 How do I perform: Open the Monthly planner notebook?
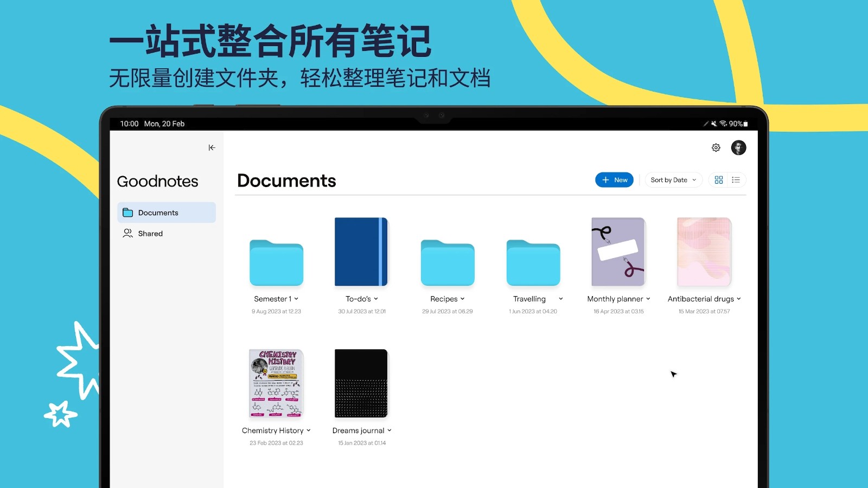[x=618, y=252]
